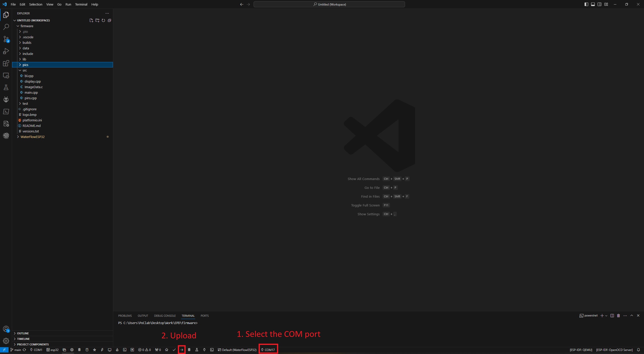Click the ESP-IDF monitor device icon

110,350
